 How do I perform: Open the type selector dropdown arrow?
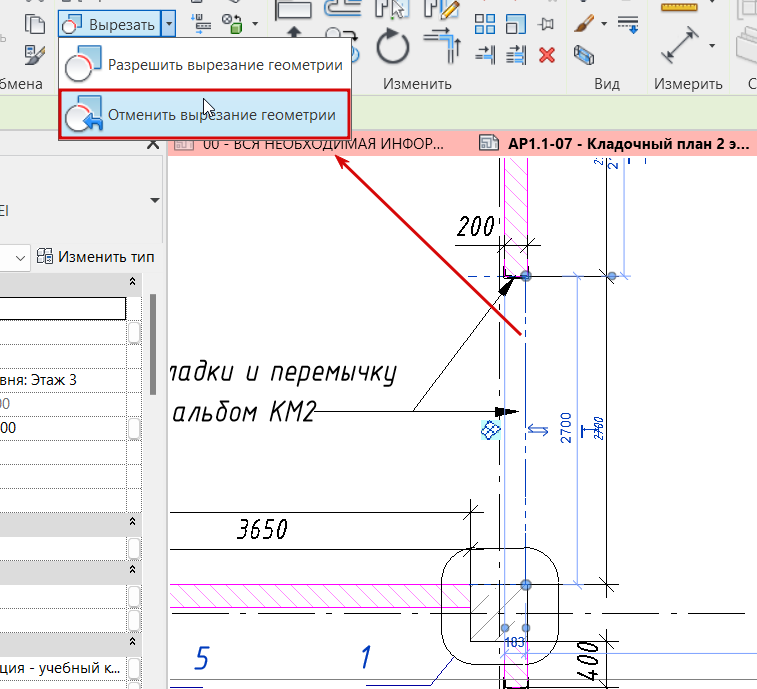coord(154,200)
